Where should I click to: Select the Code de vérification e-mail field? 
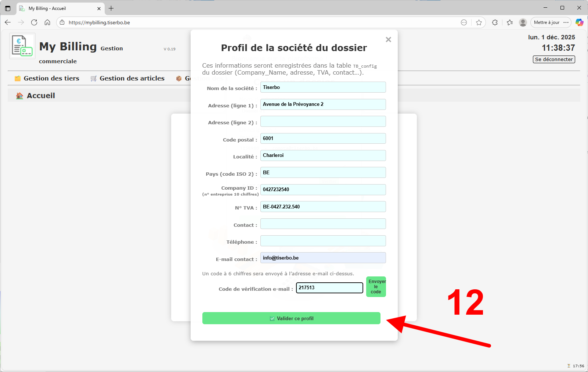pyautogui.click(x=329, y=288)
